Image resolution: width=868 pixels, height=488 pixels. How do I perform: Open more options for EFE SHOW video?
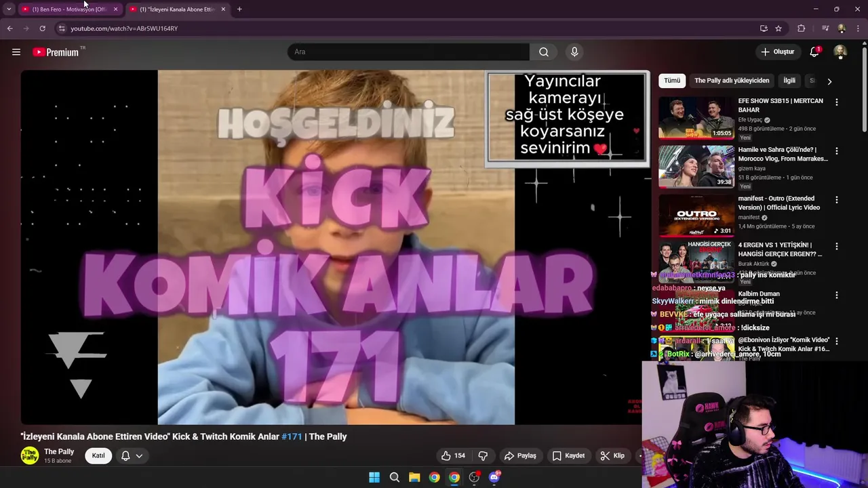[836, 102]
